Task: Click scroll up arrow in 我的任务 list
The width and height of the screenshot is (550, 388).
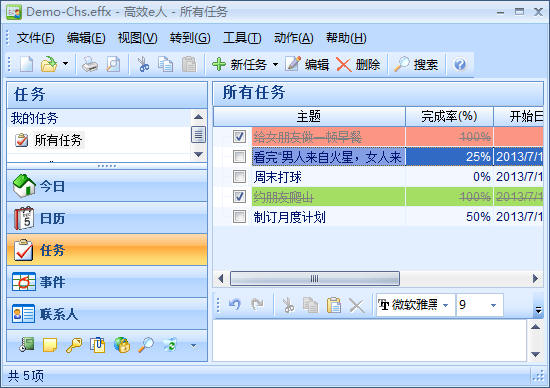Action: pyautogui.click(x=198, y=117)
